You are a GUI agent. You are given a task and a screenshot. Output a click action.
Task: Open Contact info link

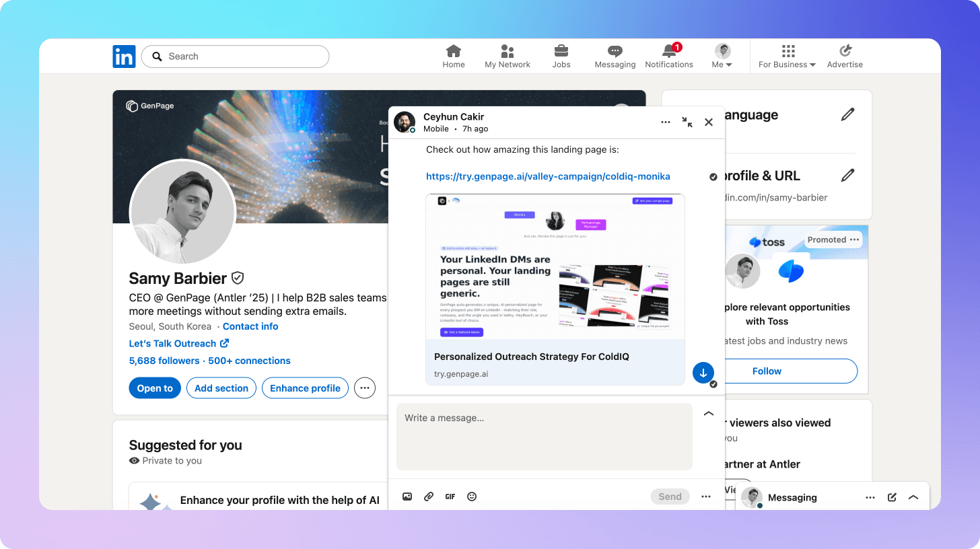[250, 326]
